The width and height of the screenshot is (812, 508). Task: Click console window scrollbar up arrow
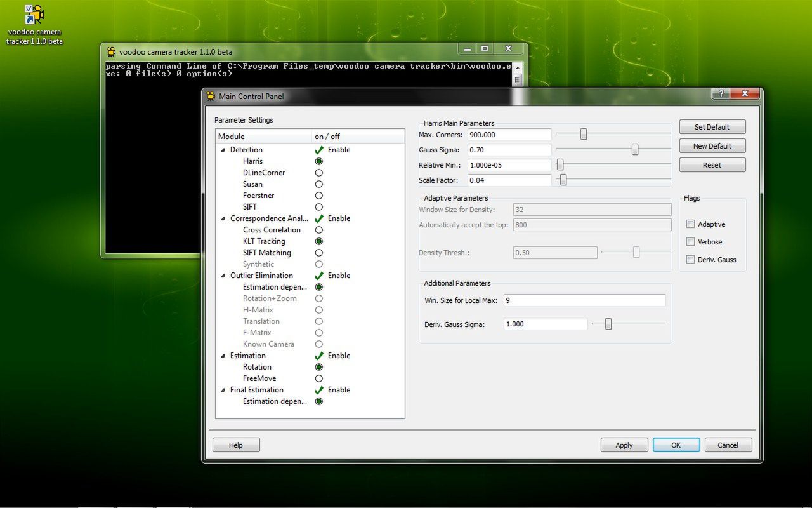coord(517,67)
